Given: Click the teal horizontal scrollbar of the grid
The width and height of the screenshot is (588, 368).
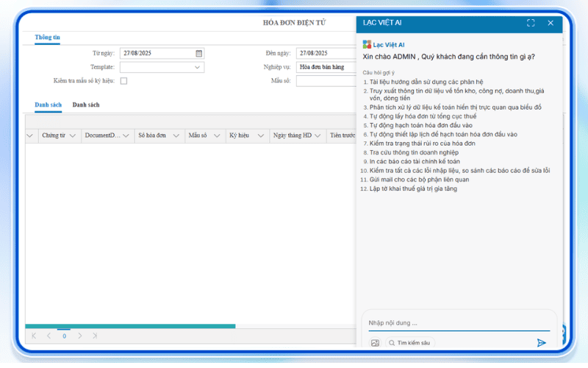Looking at the screenshot, I should (x=130, y=326).
